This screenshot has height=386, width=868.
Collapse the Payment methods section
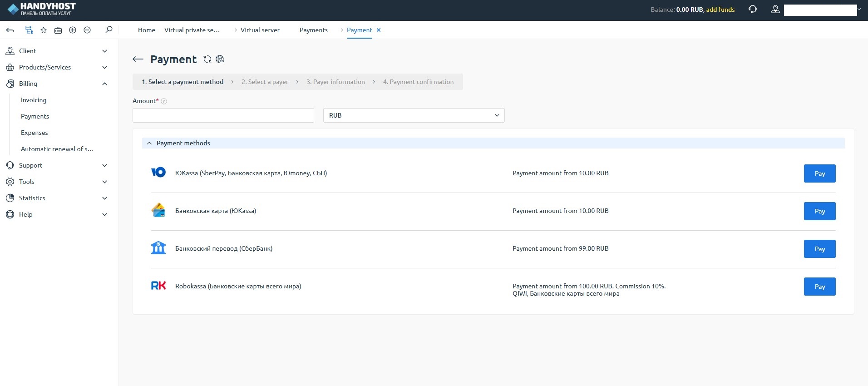(x=149, y=143)
